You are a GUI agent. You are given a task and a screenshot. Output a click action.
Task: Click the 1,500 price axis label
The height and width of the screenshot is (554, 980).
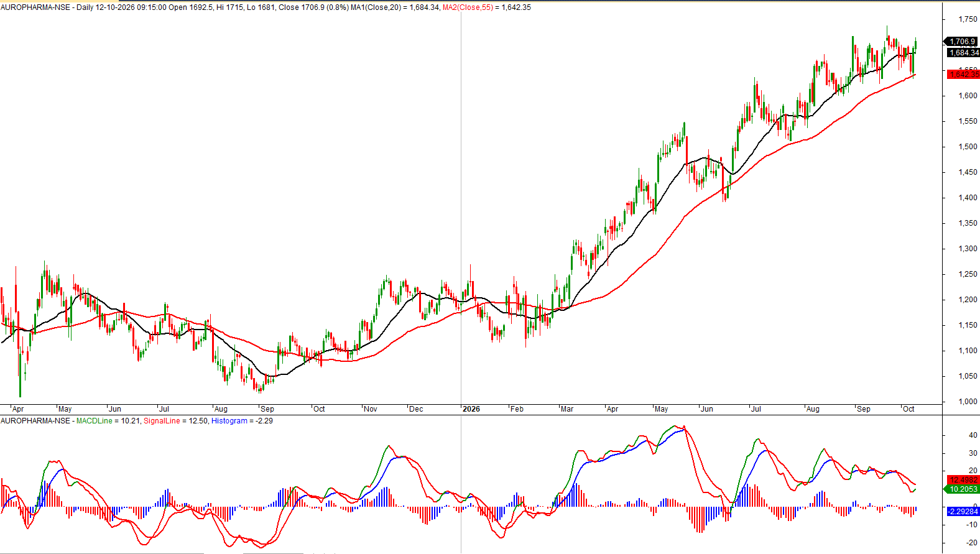968,147
